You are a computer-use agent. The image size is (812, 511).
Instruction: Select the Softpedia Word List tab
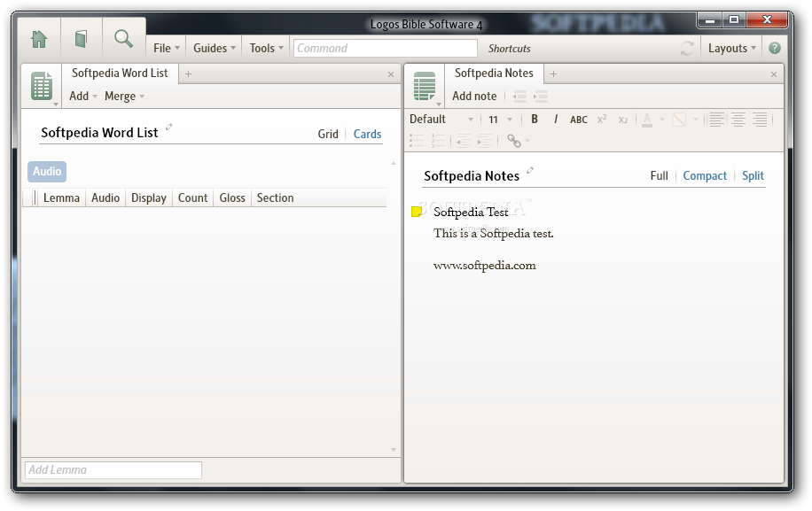[x=120, y=74]
